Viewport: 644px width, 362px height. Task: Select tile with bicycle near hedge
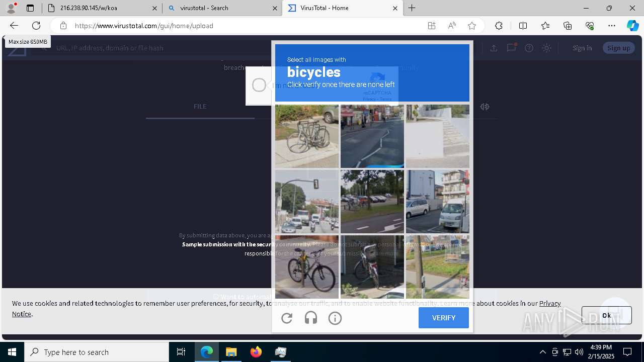372,267
